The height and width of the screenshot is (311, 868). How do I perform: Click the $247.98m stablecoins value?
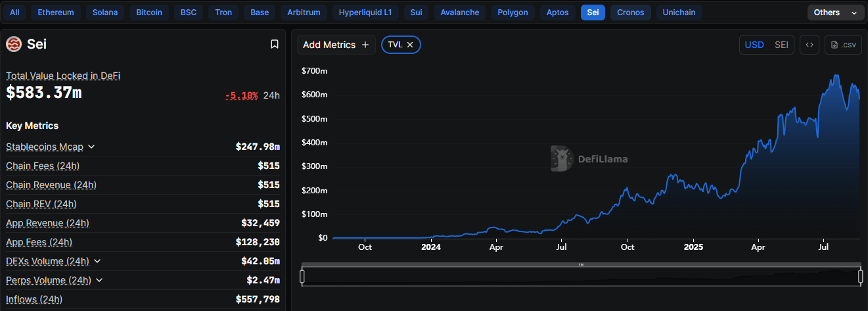(258, 147)
